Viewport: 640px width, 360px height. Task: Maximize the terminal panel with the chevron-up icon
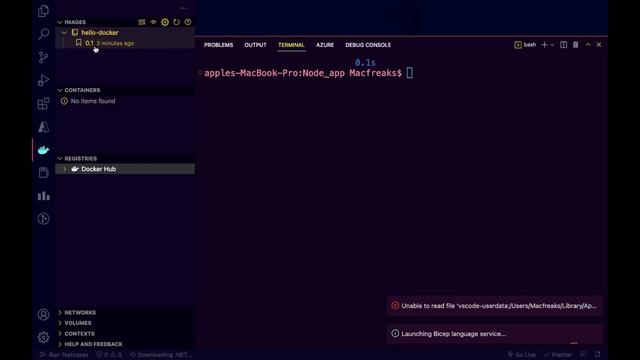tap(588, 44)
